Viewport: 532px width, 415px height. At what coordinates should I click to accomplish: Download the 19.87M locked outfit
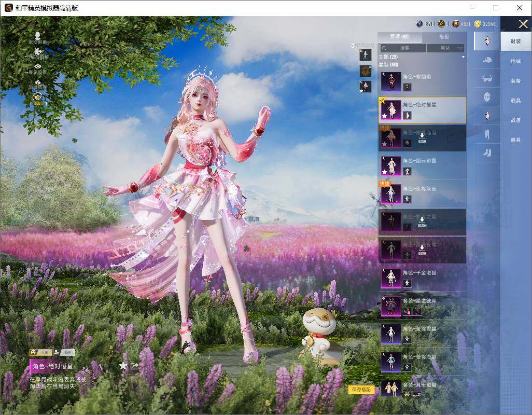[422, 250]
